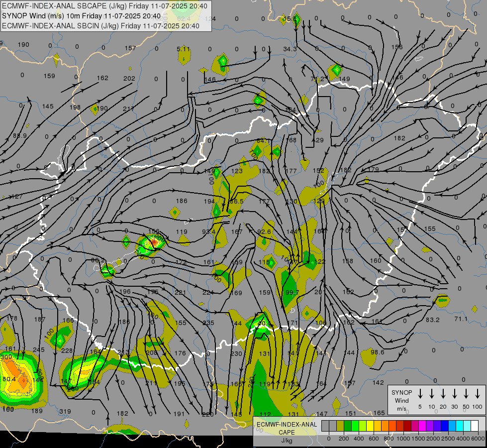Click the 800 tick label on the color scale
The width and height of the screenshot is (487, 448).
coord(389,439)
